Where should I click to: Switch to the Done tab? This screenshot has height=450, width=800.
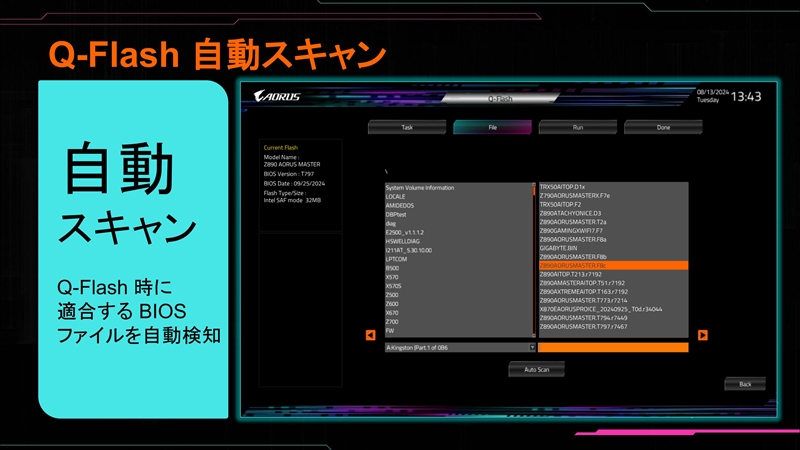click(x=663, y=128)
